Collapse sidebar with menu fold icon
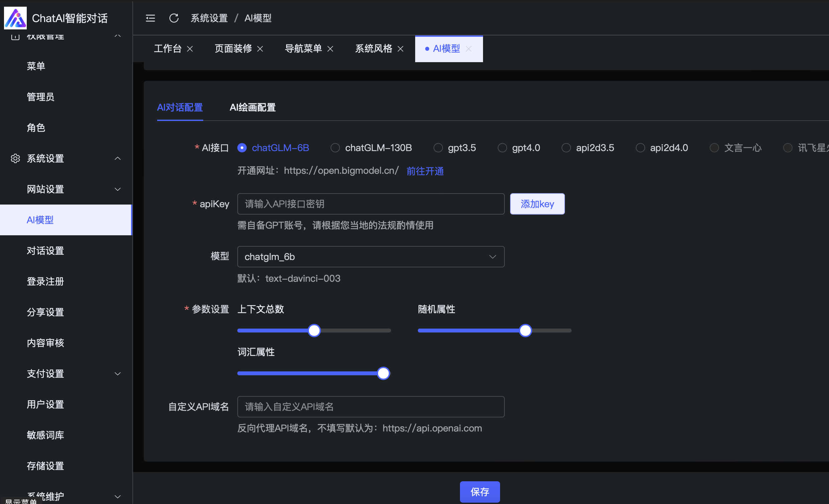 150,18
